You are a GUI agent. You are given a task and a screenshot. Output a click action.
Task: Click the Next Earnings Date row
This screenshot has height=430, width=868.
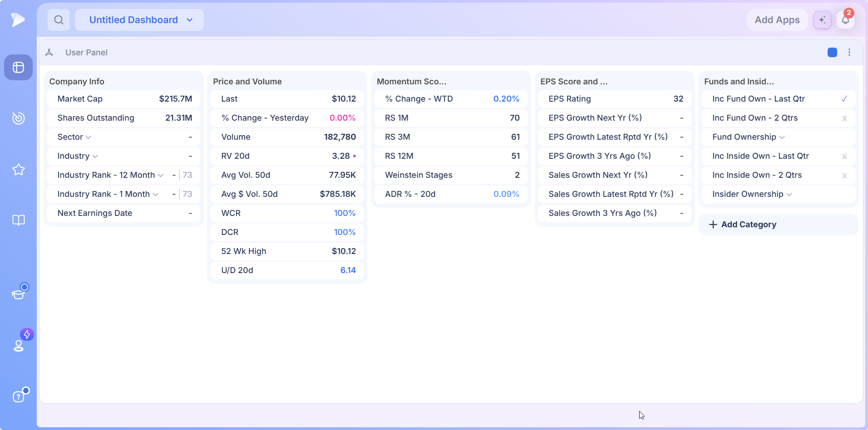pos(123,213)
